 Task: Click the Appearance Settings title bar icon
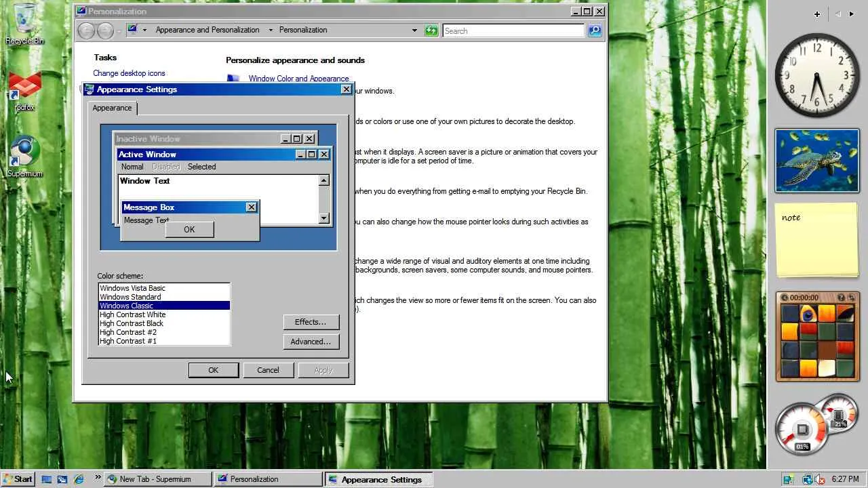(x=89, y=89)
